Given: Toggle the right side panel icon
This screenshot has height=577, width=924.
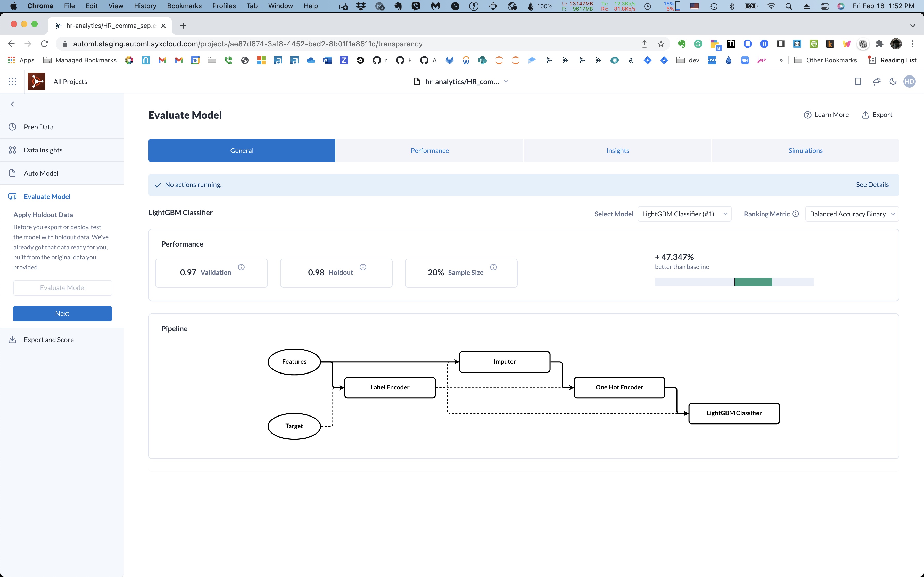Looking at the screenshot, I should (857, 81).
